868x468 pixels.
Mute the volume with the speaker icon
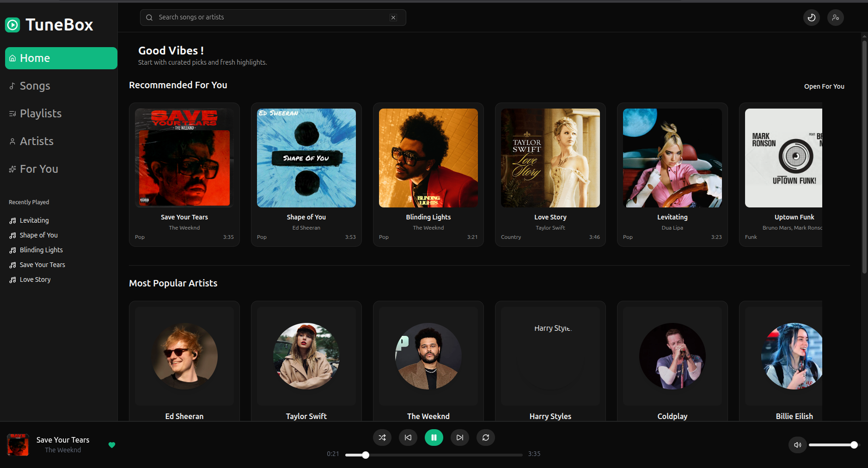[x=797, y=444]
